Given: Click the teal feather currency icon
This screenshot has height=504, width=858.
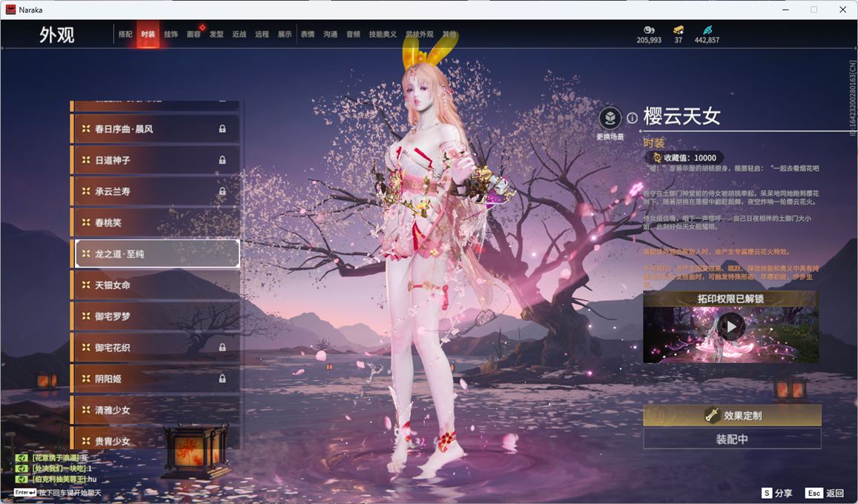Looking at the screenshot, I should tap(707, 30).
